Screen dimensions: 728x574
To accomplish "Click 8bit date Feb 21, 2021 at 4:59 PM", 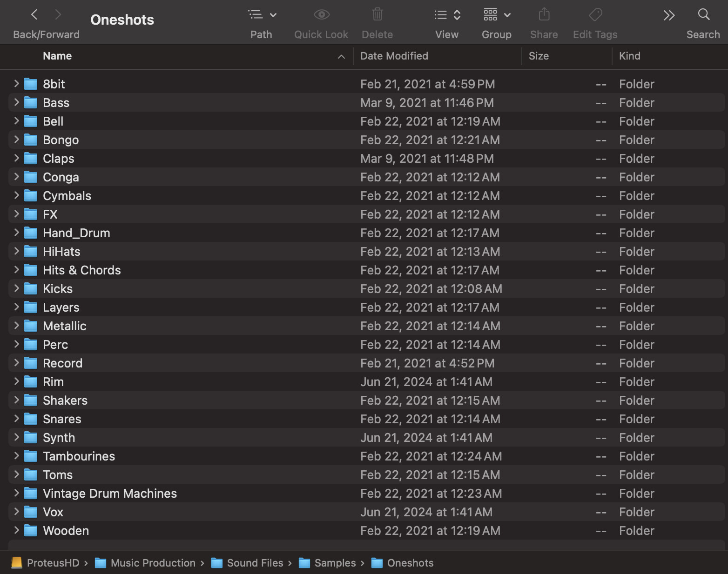I will point(427,84).
